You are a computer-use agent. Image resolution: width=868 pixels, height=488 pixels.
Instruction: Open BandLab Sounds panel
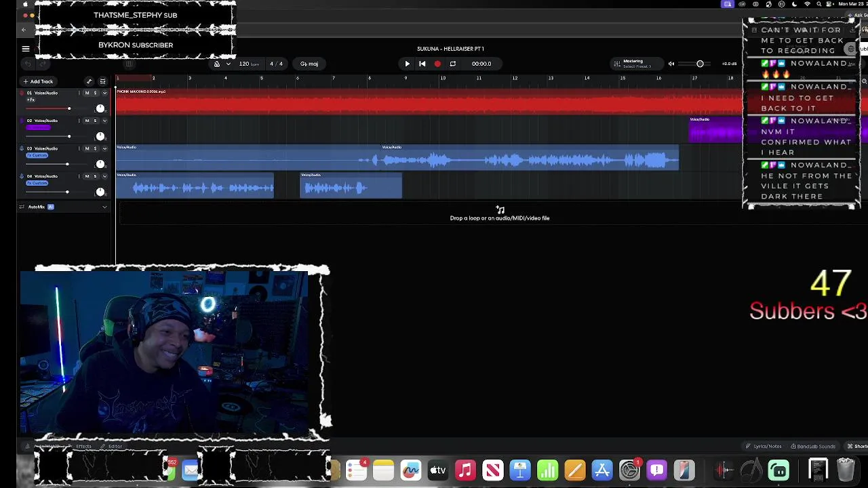pos(813,446)
